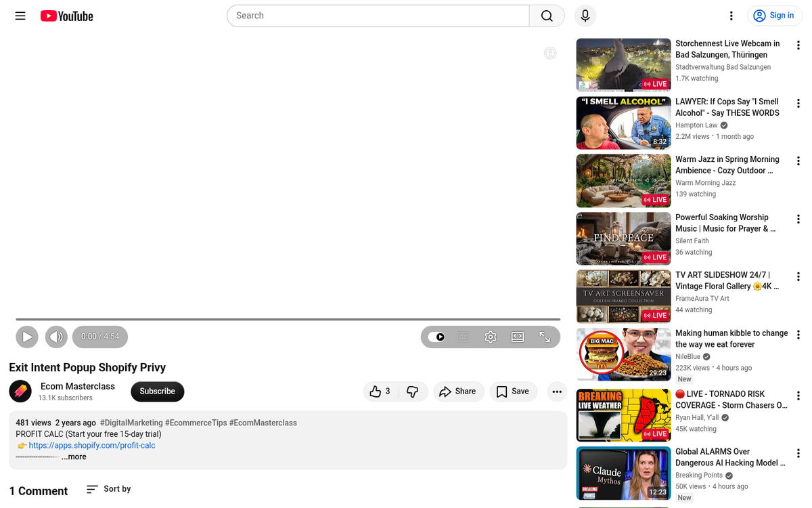The height and width of the screenshot is (508, 812).
Task: Open options menu for the NileBlue video
Action: tap(798, 335)
